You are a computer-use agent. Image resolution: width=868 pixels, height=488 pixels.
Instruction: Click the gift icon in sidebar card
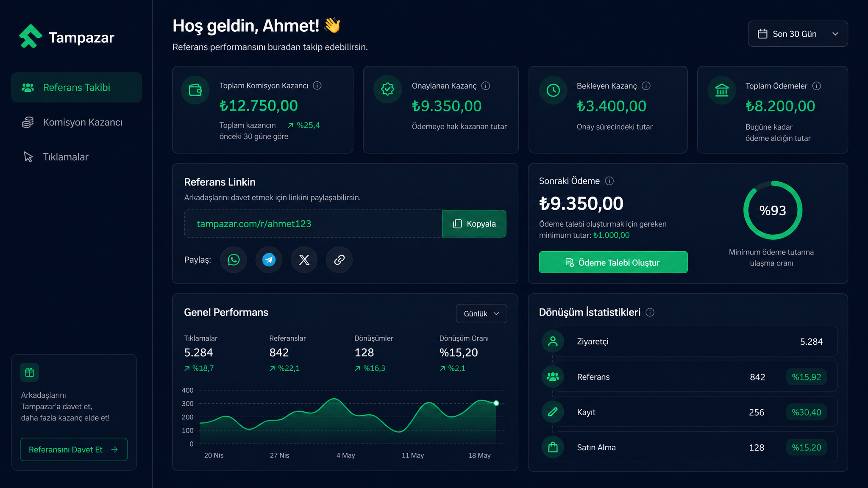(29, 372)
